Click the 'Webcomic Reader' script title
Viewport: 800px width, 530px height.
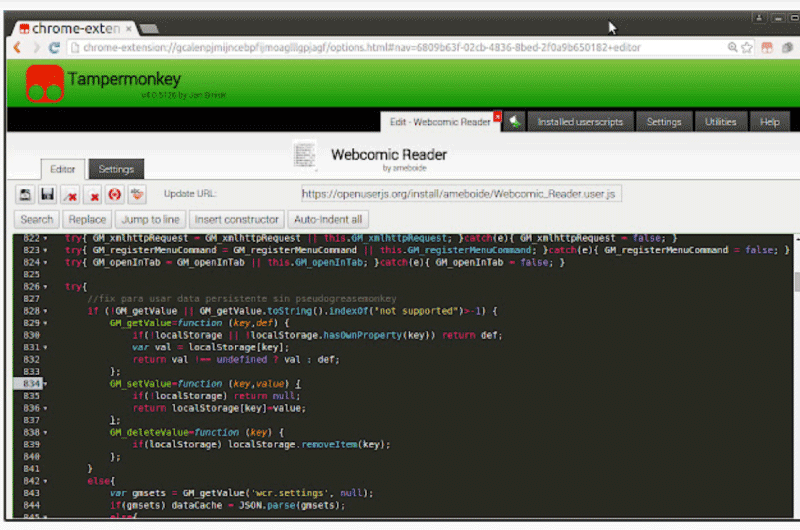click(389, 155)
